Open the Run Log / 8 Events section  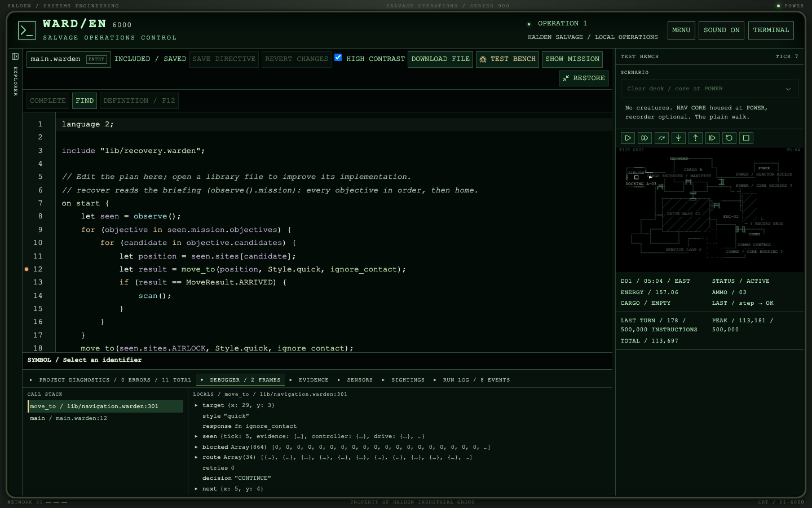471,380
